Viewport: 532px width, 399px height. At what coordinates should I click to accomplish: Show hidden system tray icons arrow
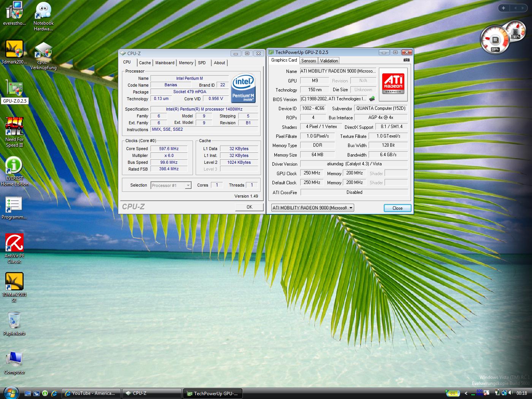466,393
